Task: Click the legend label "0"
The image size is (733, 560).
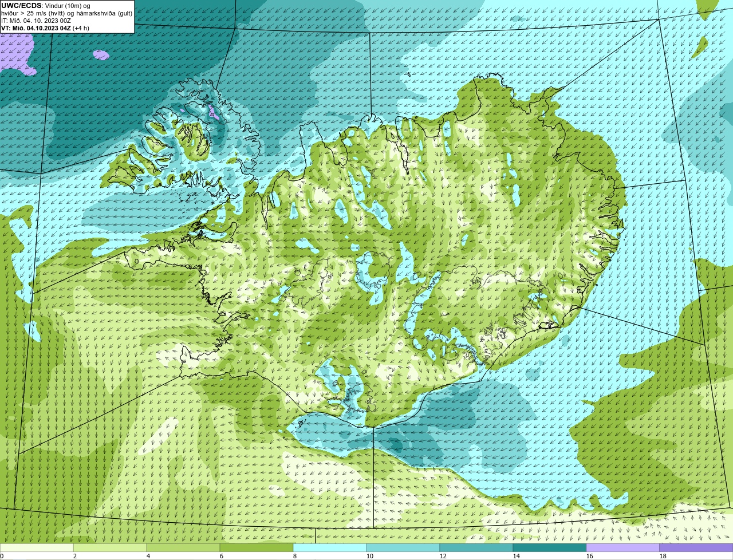Action: (2, 556)
